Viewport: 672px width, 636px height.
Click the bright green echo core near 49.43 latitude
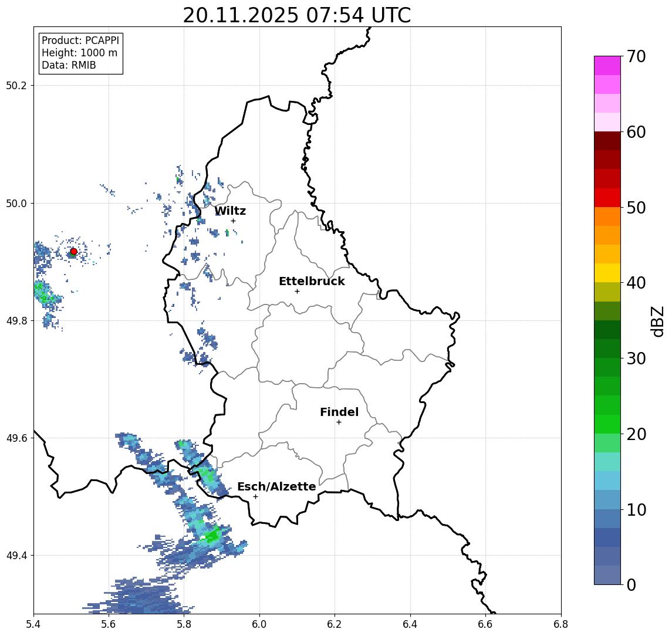[212, 535]
